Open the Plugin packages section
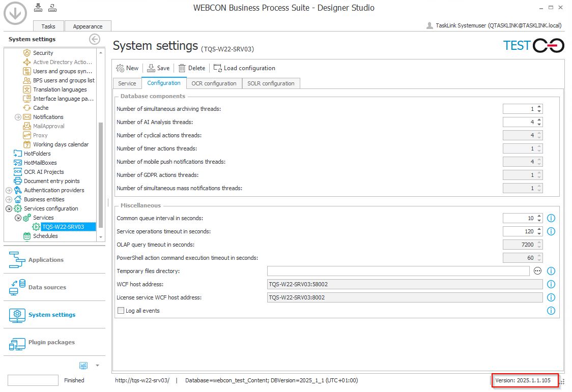 coord(54,342)
